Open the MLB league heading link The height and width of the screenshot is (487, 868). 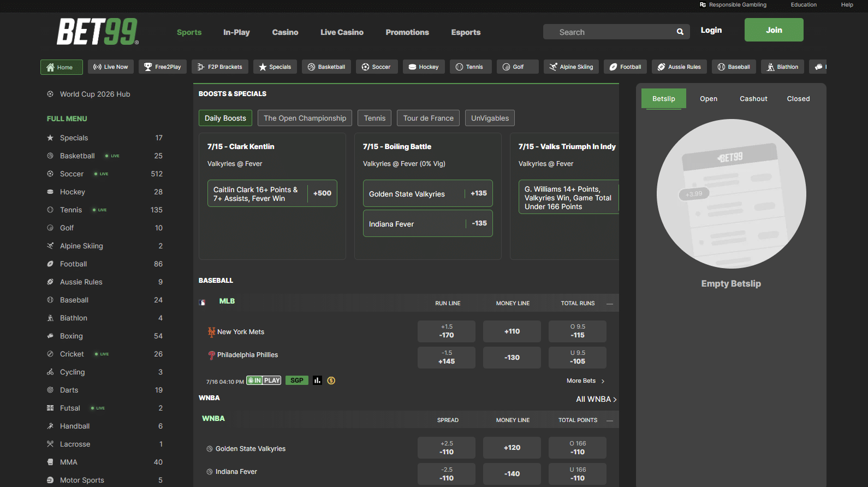[227, 301]
